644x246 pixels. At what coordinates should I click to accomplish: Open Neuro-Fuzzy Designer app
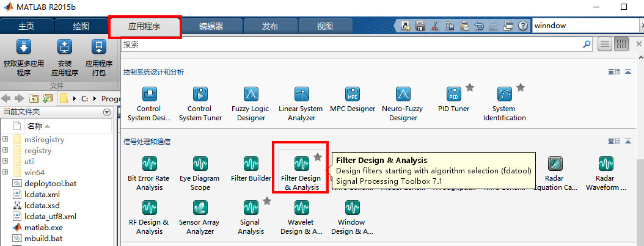pos(403,104)
